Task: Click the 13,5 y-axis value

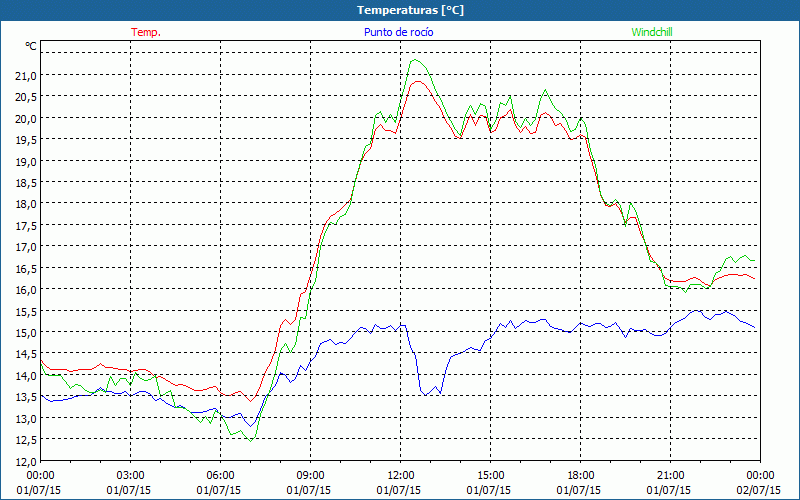Action: pos(27,397)
